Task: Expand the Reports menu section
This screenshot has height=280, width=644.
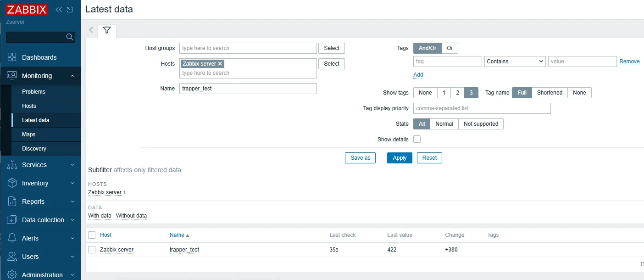Action: (40, 202)
